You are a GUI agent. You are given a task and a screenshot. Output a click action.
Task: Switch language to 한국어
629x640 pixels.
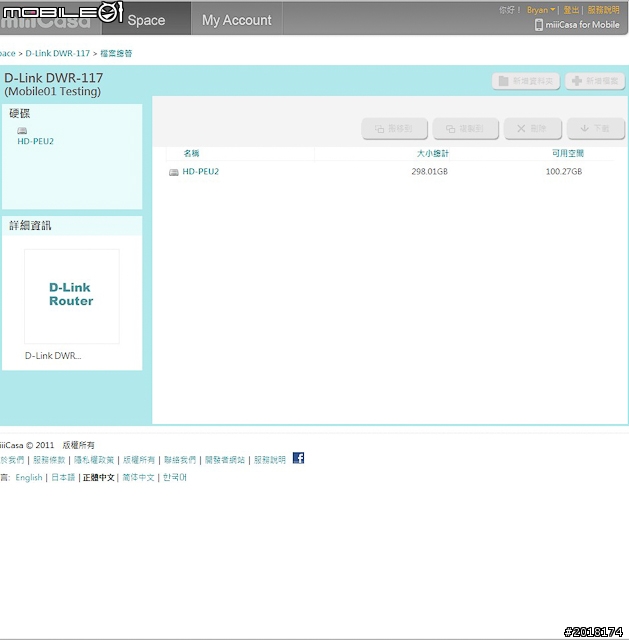click(175, 478)
